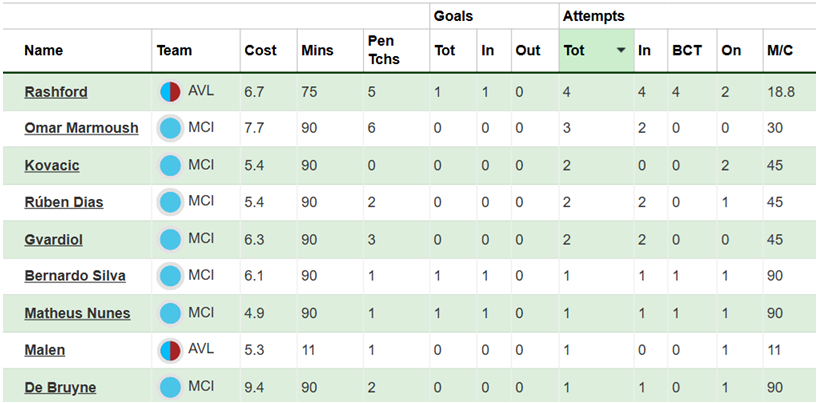Viewport: 819px width, 403px height.
Task: Open De Bruyne player link
Action: (60, 388)
